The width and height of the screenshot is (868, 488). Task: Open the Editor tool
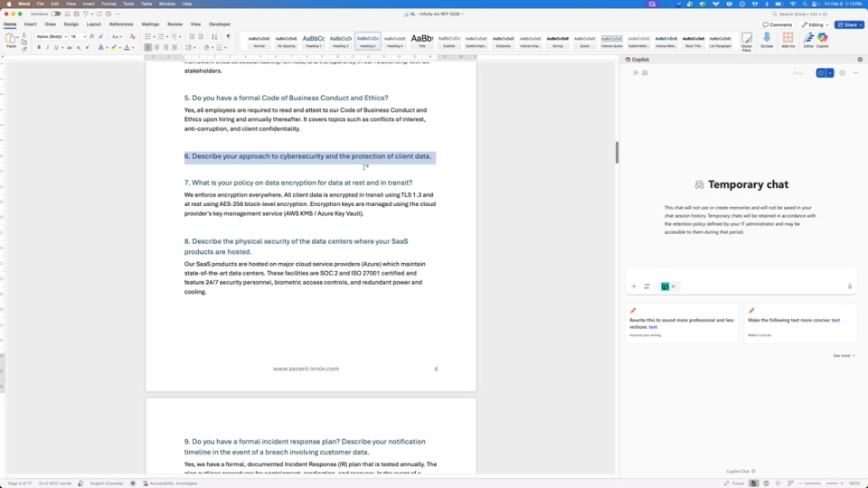(808, 39)
